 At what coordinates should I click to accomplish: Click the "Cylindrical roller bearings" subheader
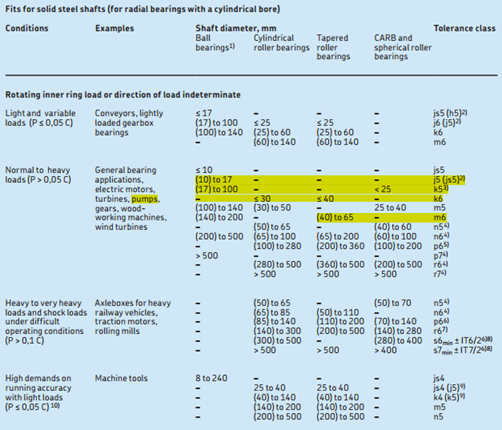(x=281, y=43)
